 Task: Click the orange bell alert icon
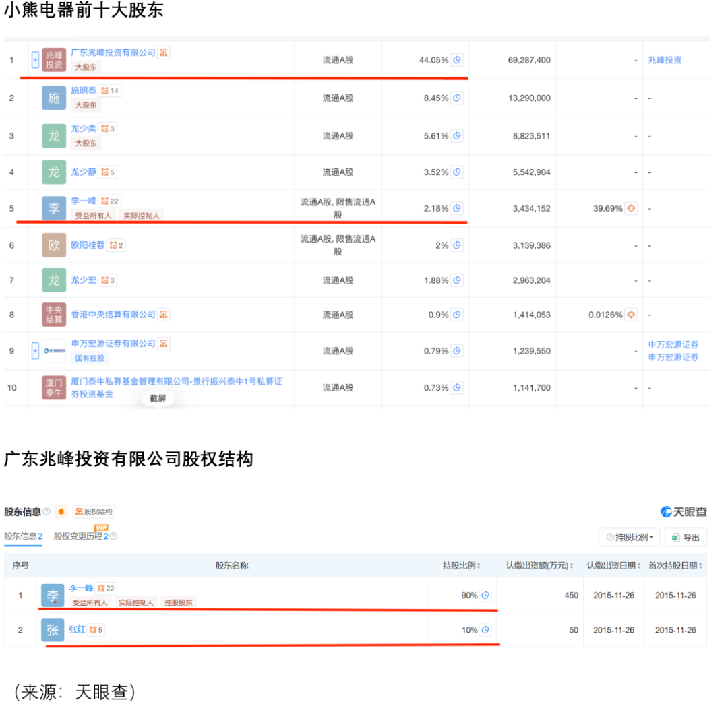[61, 511]
